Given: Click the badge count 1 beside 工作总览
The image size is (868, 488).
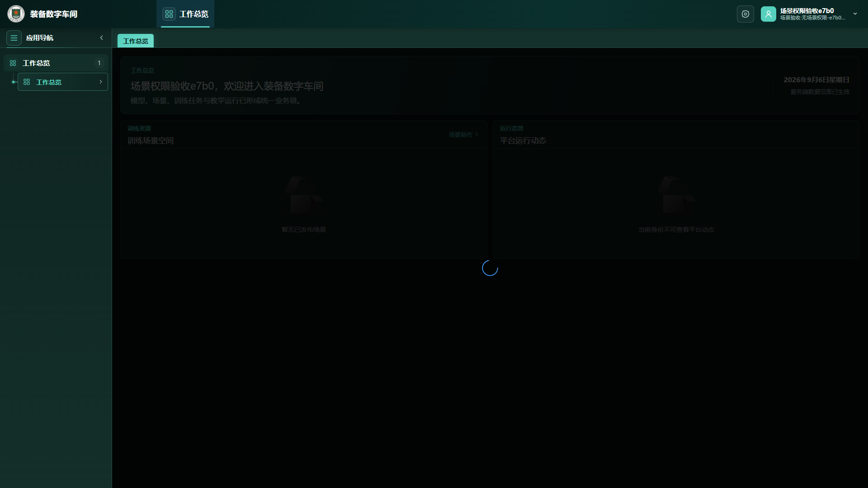Looking at the screenshot, I should 99,63.
